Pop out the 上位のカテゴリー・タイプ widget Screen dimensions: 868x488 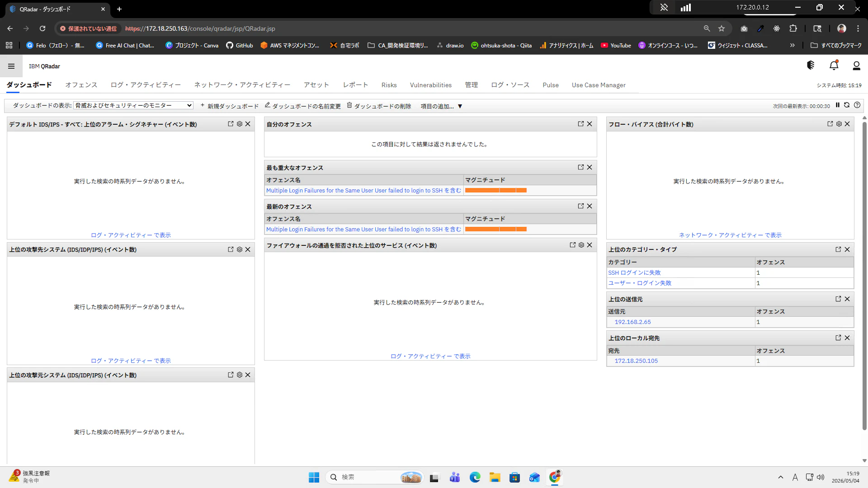[x=838, y=249]
